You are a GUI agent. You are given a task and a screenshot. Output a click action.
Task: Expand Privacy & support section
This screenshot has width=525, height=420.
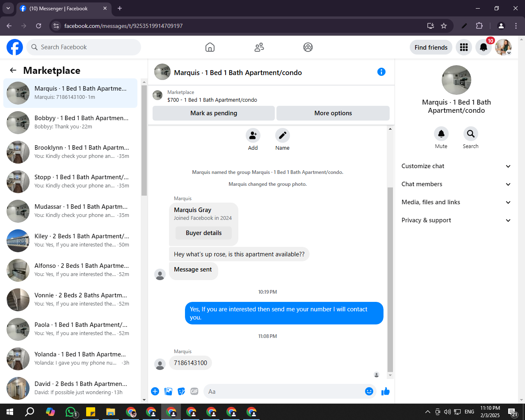(456, 220)
